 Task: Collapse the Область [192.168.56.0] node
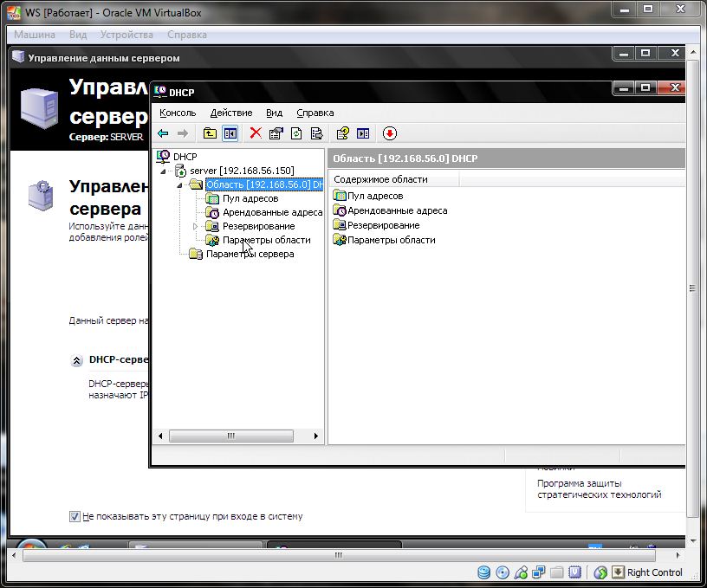coord(180,185)
